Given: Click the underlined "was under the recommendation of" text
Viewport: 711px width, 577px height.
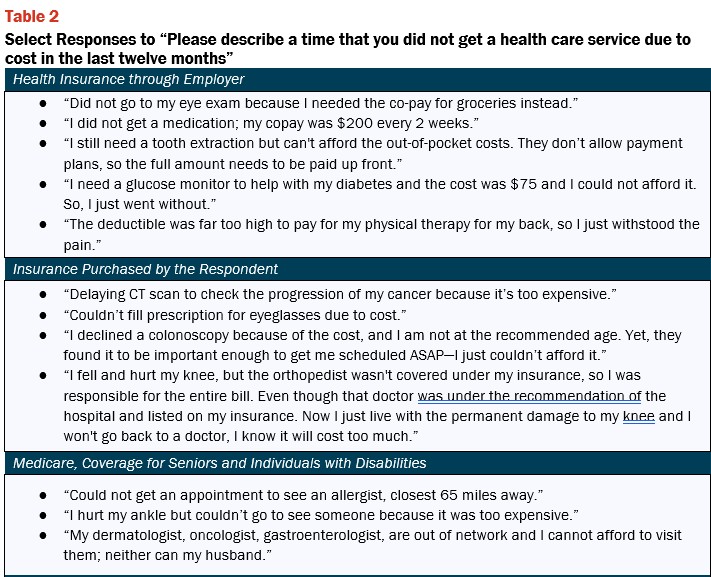Looking at the screenshot, I should coord(529,396).
